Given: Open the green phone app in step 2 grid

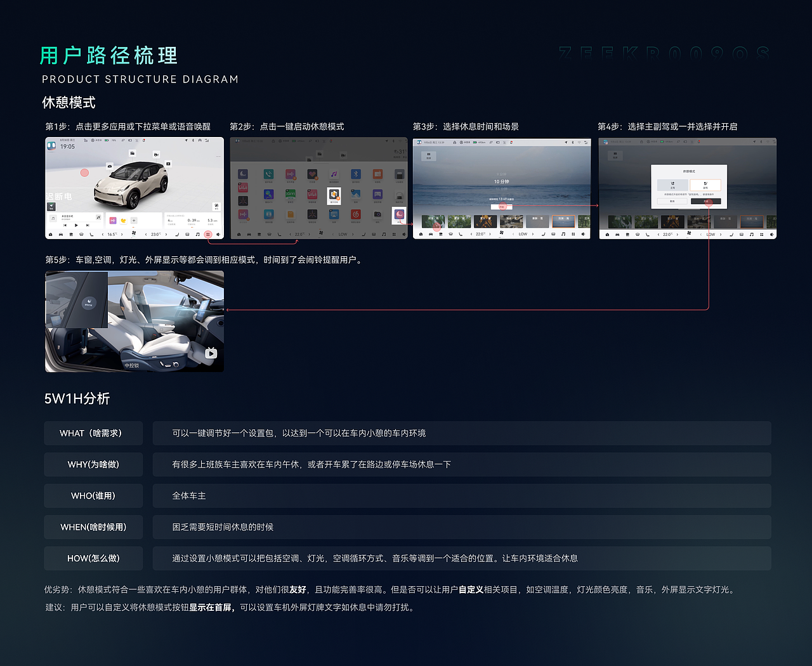Looking at the screenshot, I should tap(268, 174).
